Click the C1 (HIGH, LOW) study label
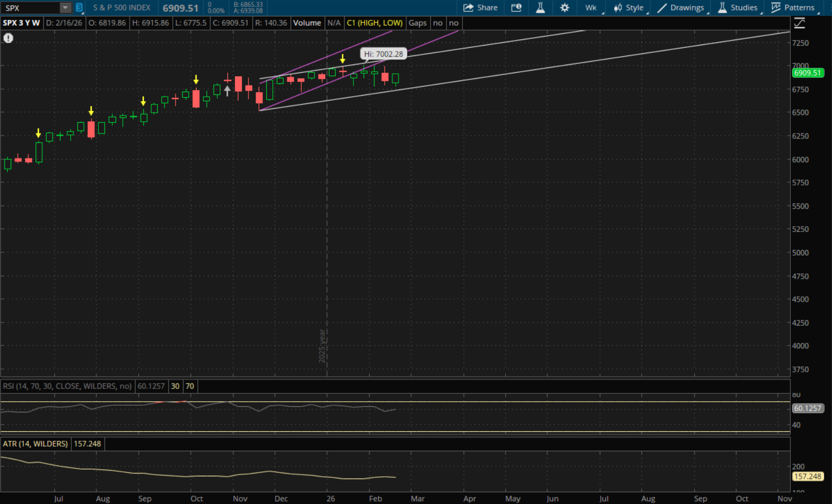The width and height of the screenshot is (832, 504). [374, 23]
